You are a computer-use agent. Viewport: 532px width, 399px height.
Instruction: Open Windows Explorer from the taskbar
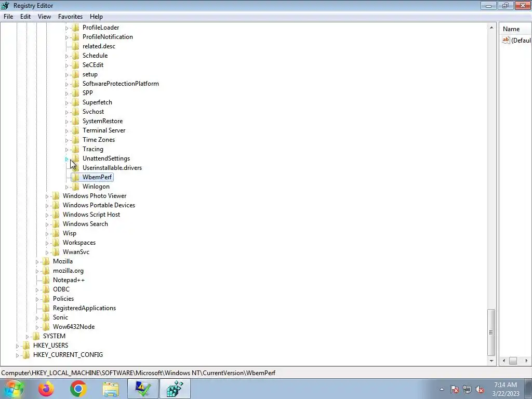[x=111, y=389]
